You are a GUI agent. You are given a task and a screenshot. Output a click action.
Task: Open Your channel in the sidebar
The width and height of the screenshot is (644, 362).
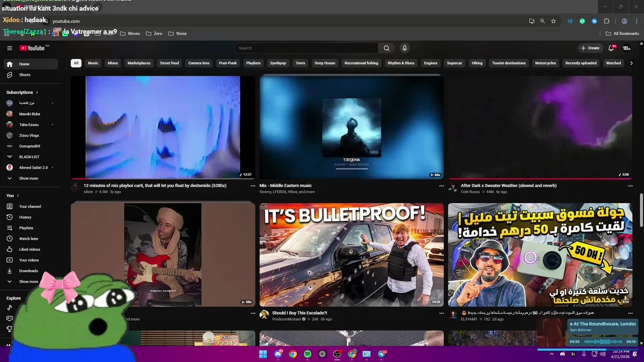point(29,207)
